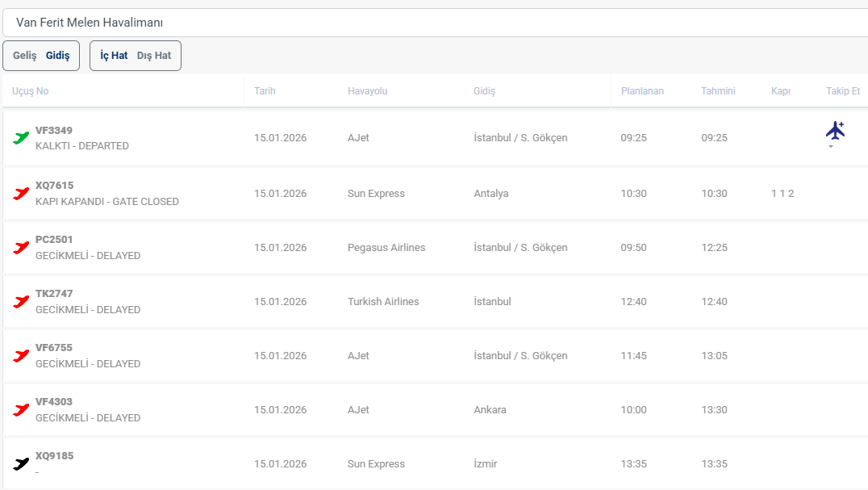The height and width of the screenshot is (490, 868).
Task: Click the red plane icon beside TK2747
Action: coord(21,301)
